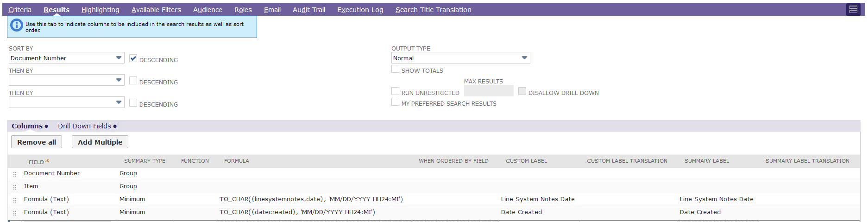868x222 pixels.
Task: Open the Sort By Document Number dropdown
Action: [x=67, y=58]
